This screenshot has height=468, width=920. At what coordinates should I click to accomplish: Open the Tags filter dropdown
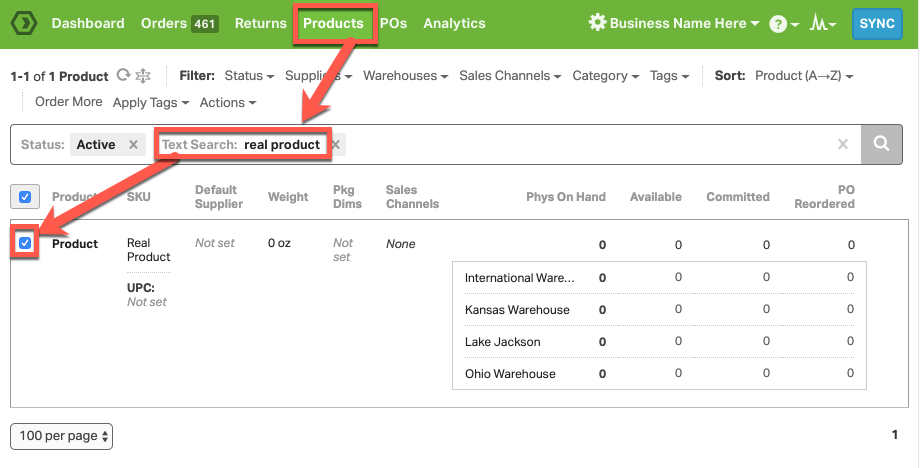click(x=669, y=76)
